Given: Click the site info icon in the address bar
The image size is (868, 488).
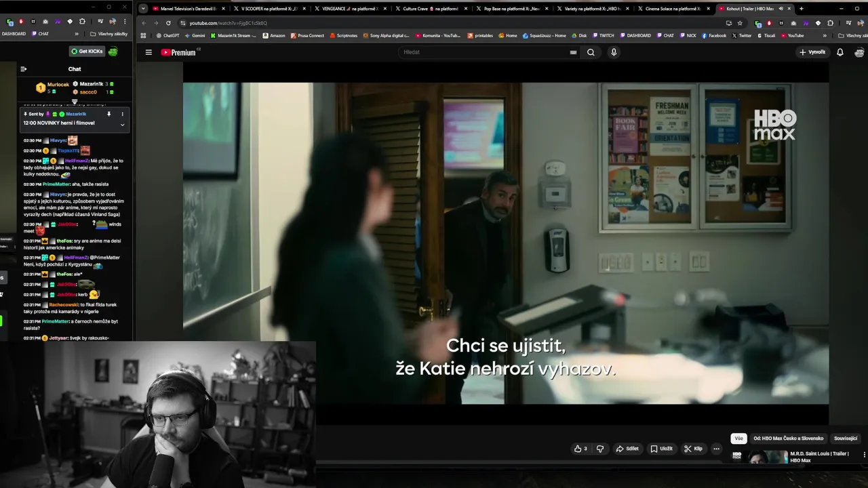Looking at the screenshot, I should 183,22.
